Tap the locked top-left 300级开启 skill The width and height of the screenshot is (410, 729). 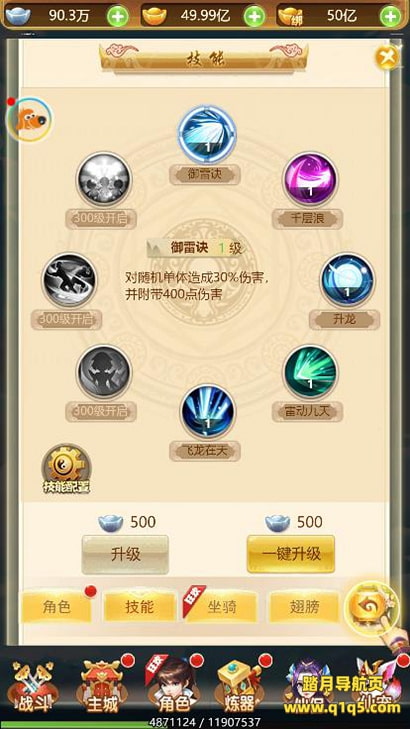(104, 179)
